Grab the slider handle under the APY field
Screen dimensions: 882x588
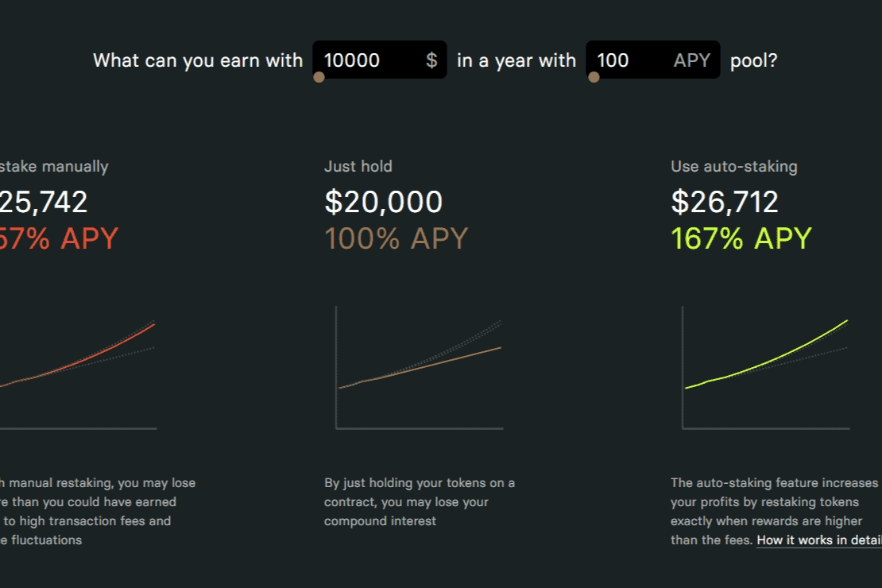pyautogui.click(x=594, y=77)
